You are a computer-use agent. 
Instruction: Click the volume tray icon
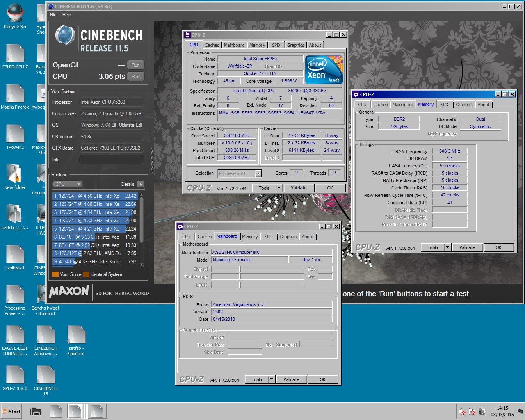462,411
